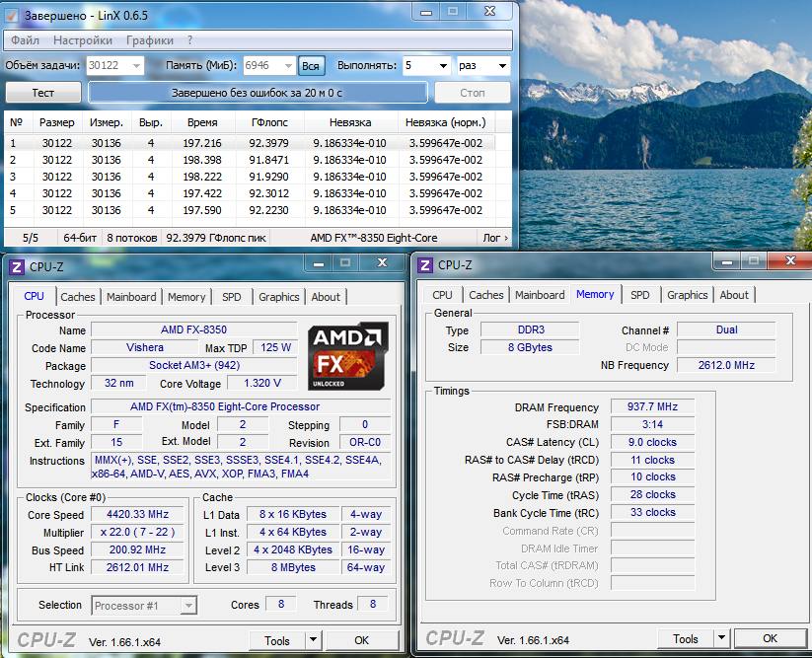Click the Z icon in left CPU-Z title bar

[17, 267]
